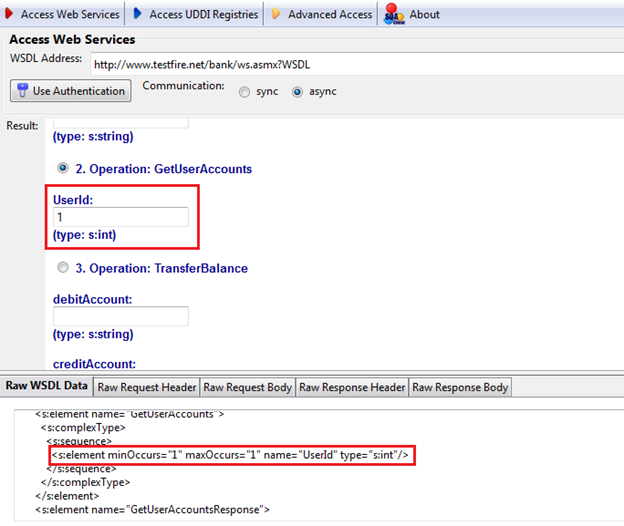Choose operation 3 TransferBalance
624x526 pixels.
point(64,268)
